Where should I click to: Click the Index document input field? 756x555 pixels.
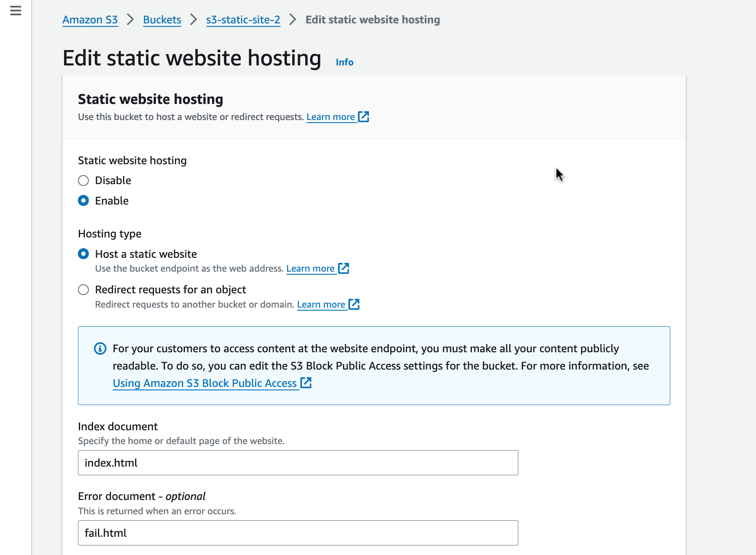point(298,463)
